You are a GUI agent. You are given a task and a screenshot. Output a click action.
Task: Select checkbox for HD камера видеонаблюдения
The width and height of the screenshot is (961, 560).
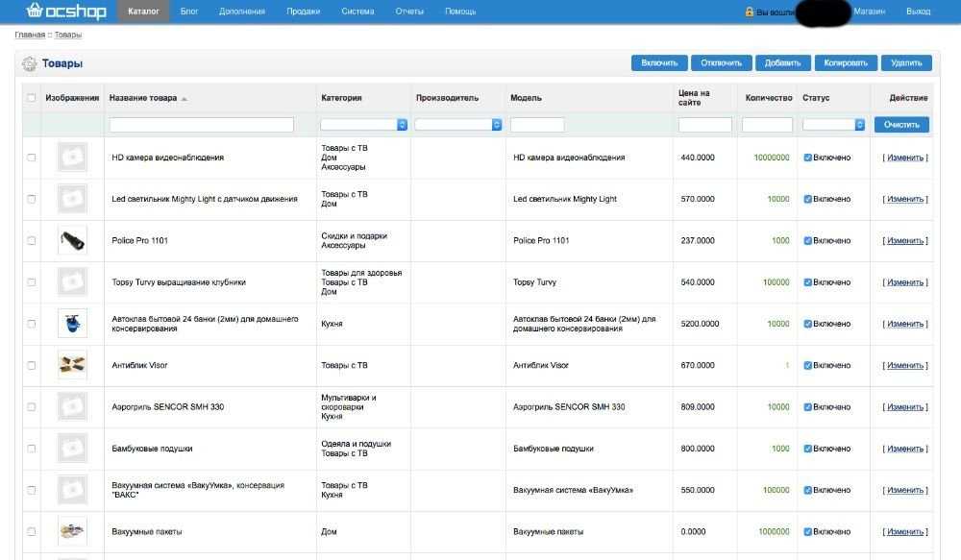[x=32, y=158]
